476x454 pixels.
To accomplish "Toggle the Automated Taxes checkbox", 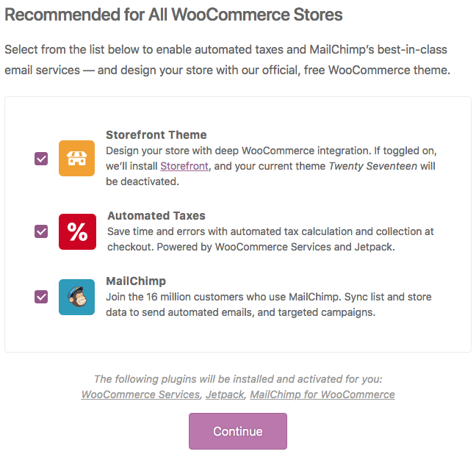I will [41, 231].
